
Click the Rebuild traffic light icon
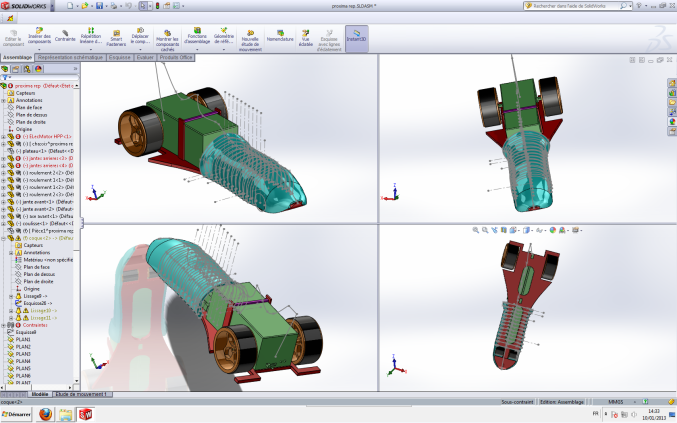click(157, 6)
